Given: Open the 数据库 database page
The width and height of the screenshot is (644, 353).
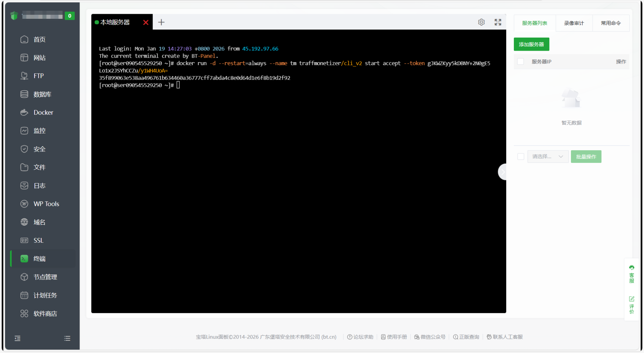Looking at the screenshot, I should click(42, 94).
